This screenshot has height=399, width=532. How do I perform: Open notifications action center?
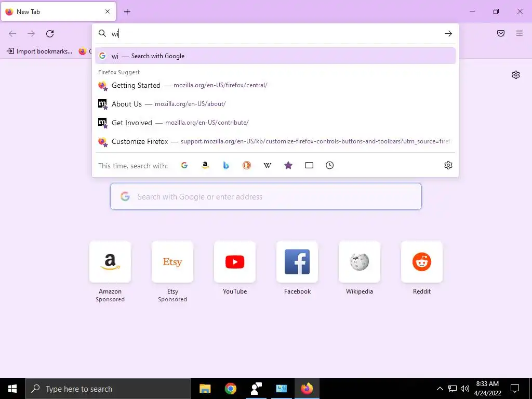click(x=515, y=389)
